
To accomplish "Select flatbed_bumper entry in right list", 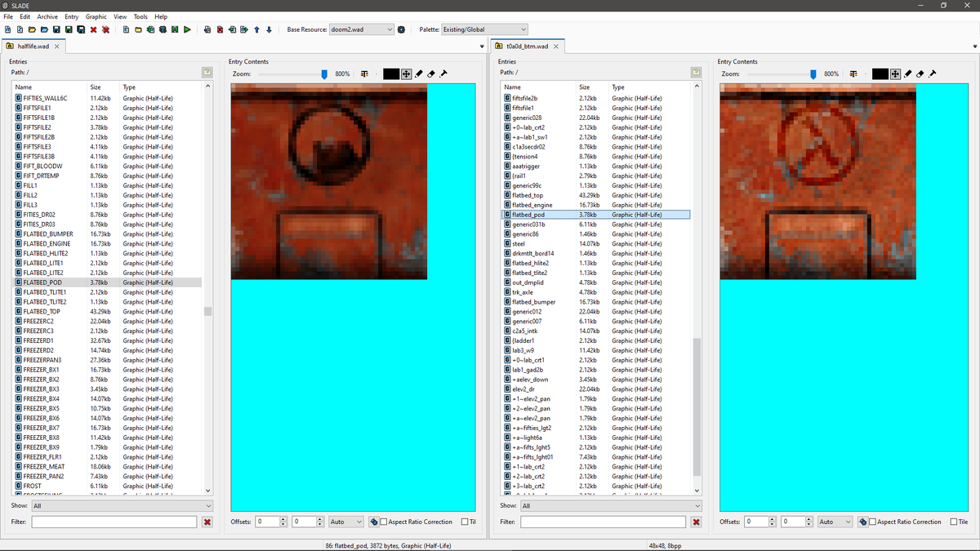I will click(595, 301).
